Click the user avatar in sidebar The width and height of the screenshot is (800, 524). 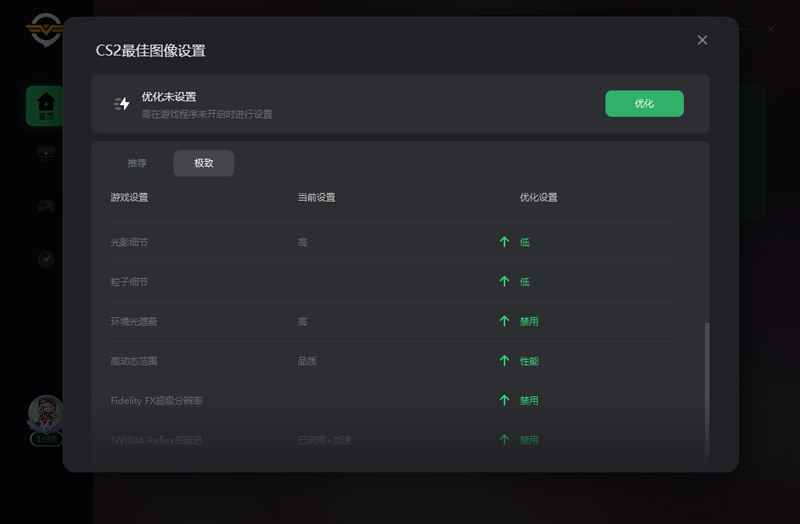46,413
